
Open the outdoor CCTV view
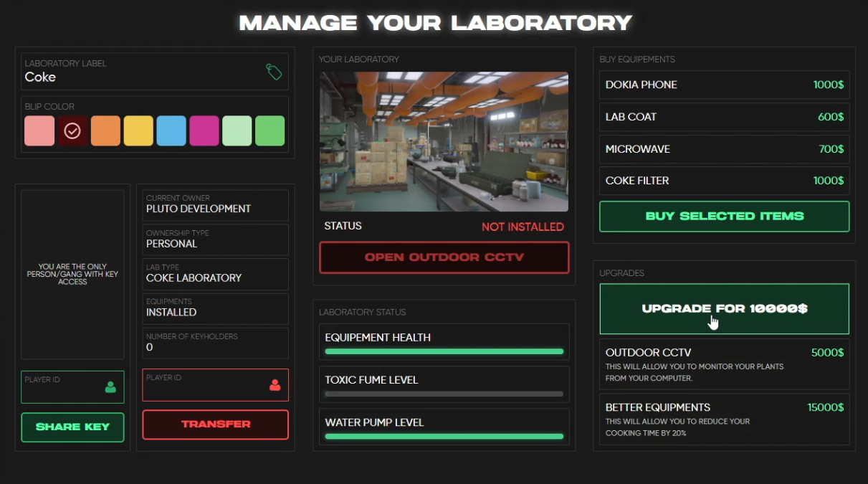[443, 257]
